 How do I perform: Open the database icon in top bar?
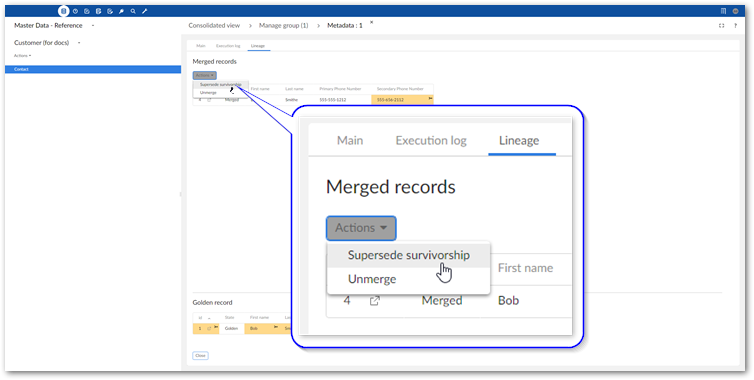[63, 11]
